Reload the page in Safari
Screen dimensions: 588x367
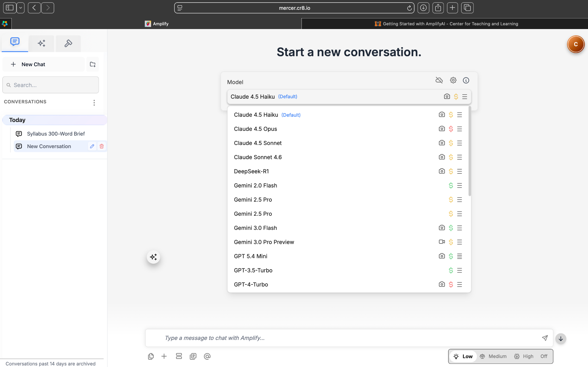point(409,8)
